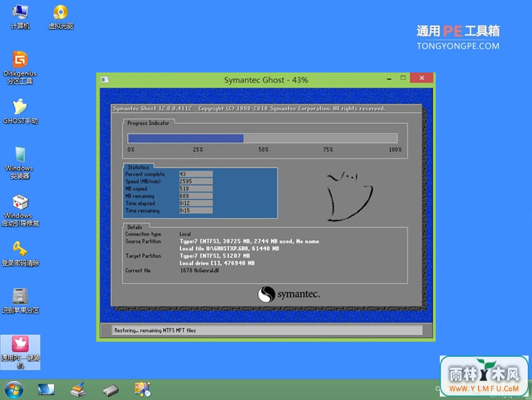Click the Details panel heading
The height and width of the screenshot is (400, 532).
[x=135, y=227]
